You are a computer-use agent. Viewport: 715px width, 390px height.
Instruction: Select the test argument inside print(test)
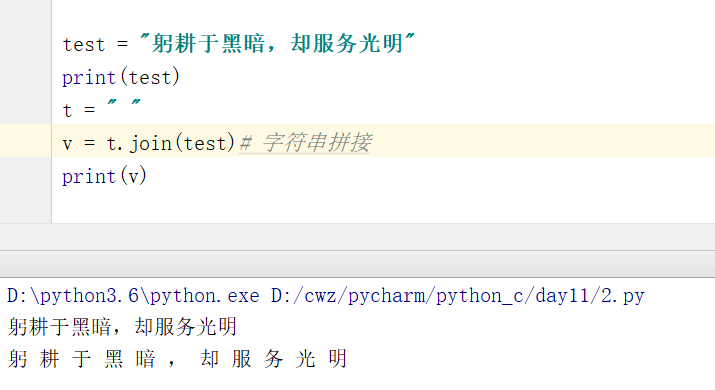(150, 78)
